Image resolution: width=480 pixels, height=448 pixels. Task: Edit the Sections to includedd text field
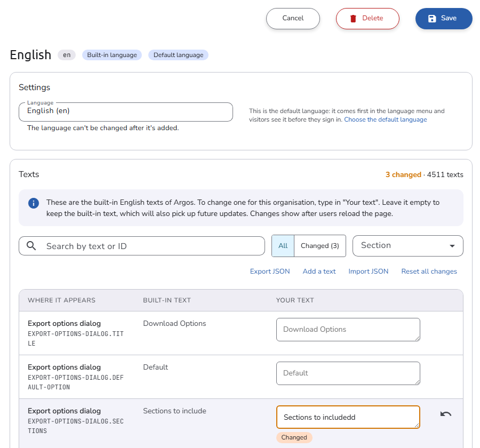coord(348,417)
